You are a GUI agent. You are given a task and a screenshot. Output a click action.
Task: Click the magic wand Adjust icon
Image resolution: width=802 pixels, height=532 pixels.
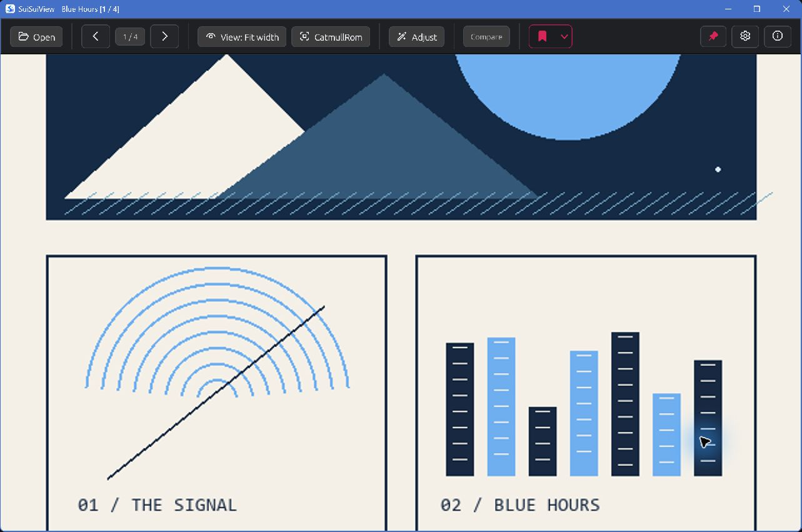tap(401, 37)
